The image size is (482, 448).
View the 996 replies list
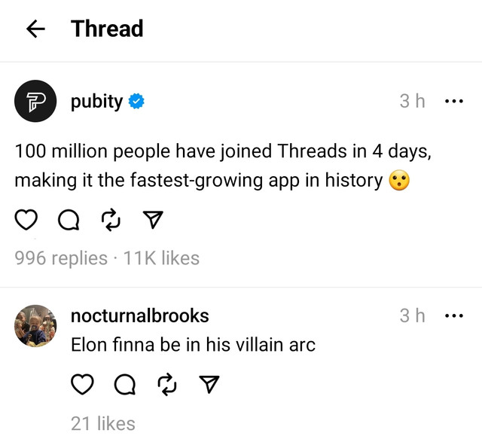61,258
